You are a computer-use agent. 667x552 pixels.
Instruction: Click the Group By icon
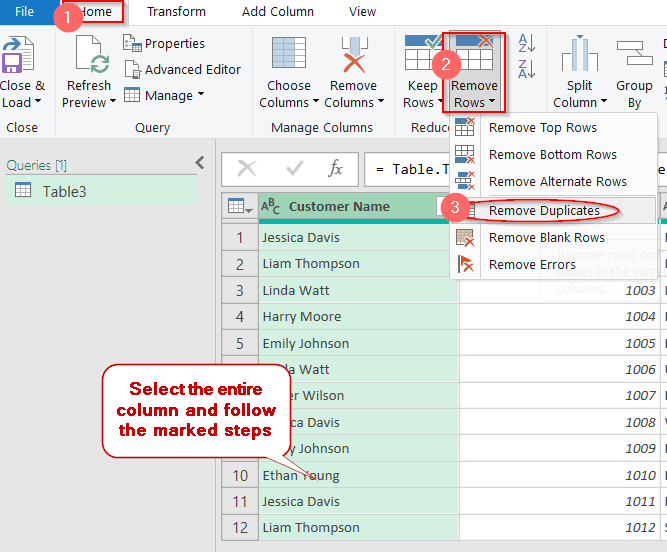click(634, 53)
